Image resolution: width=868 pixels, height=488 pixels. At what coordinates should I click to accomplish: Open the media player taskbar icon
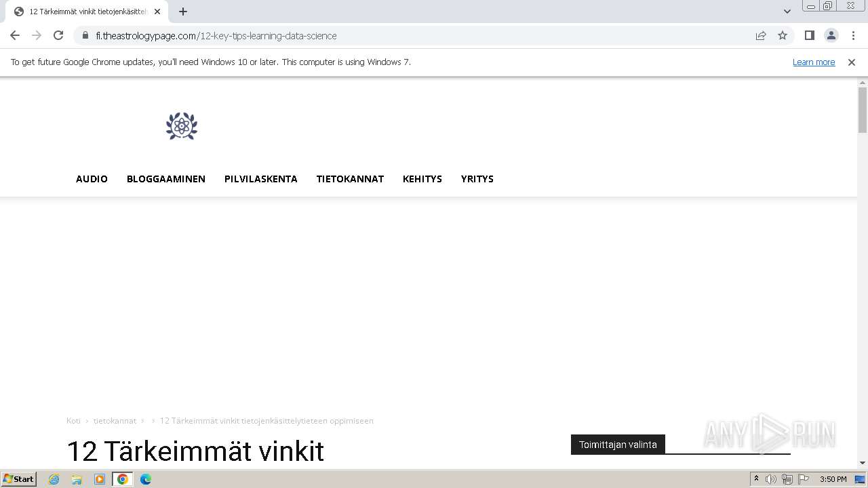(x=100, y=479)
